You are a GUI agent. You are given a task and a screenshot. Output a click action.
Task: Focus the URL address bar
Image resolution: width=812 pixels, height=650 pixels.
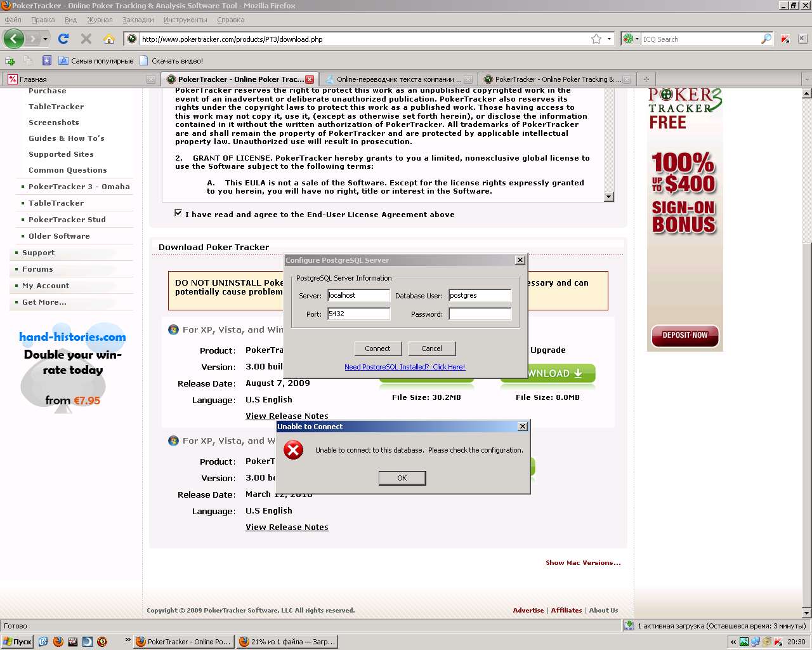pos(365,39)
